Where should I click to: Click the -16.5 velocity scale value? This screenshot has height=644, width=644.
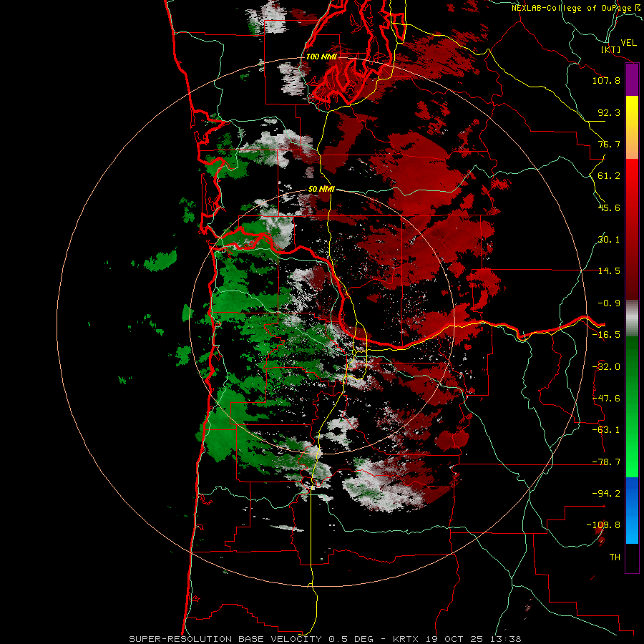coord(606,335)
